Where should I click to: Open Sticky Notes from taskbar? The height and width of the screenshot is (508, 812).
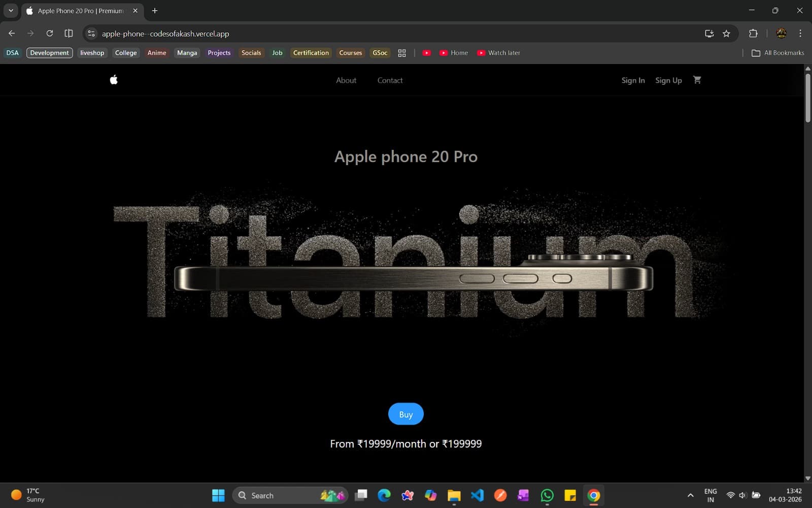tap(570, 495)
